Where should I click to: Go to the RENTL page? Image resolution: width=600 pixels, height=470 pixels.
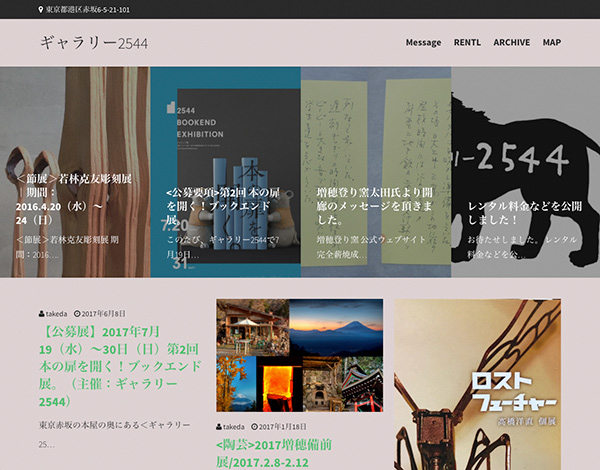click(x=467, y=43)
